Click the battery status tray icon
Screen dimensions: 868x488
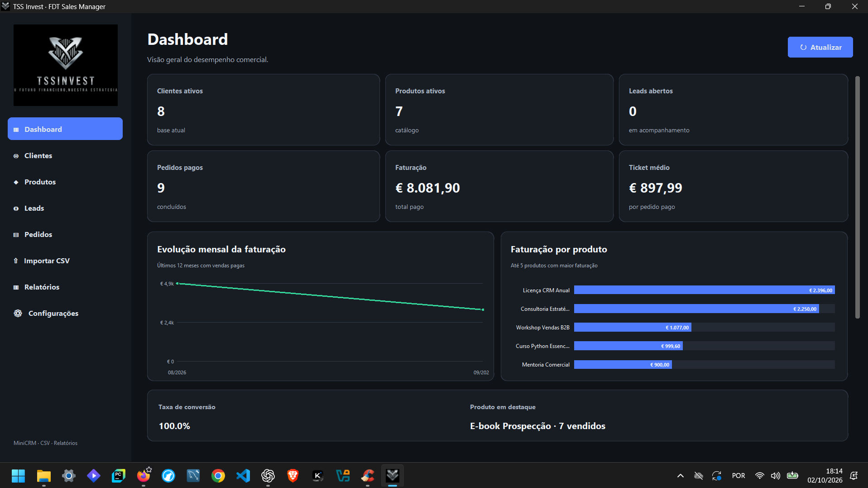click(792, 476)
